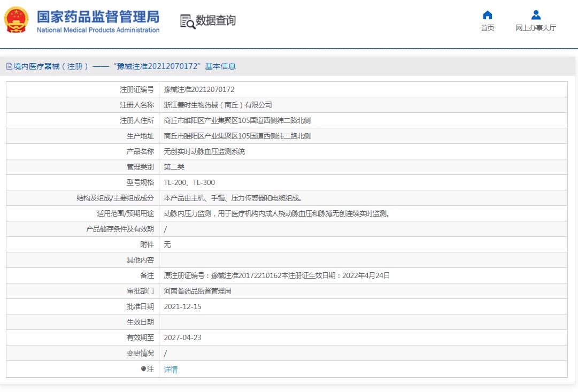Click the 数据查询 search document icon

(x=188, y=22)
